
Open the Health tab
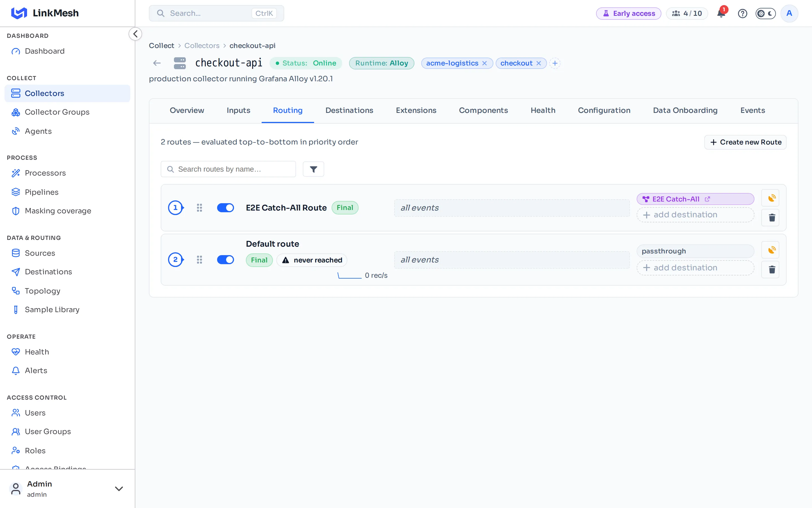pyautogui.click(x=543, y=111)
